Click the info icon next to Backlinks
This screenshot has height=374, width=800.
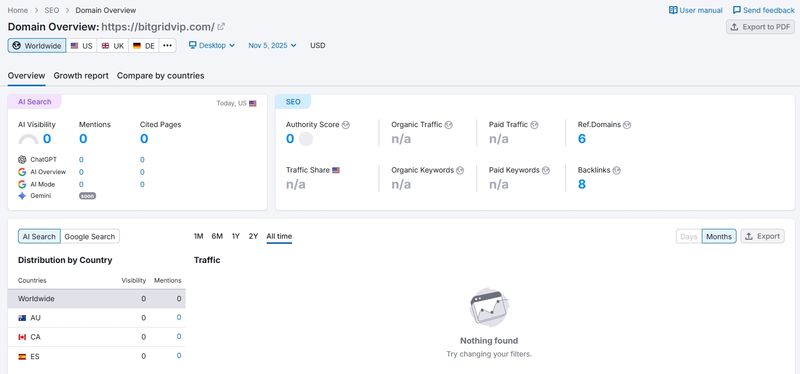(616, 170)
